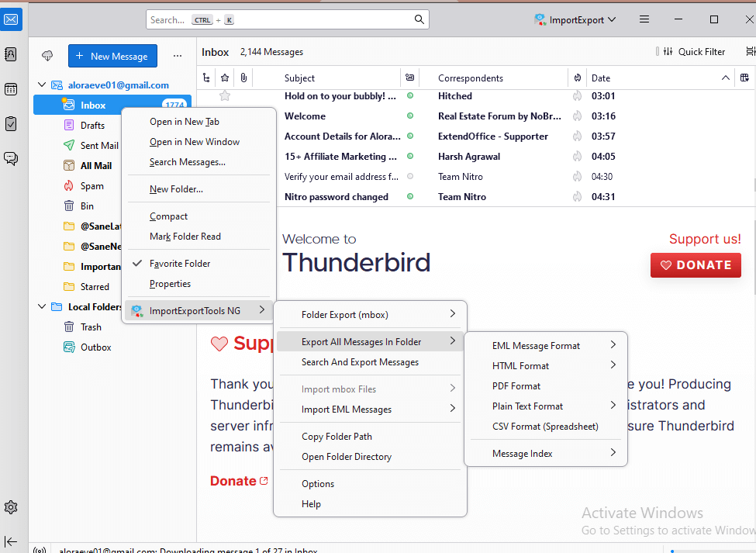The width and height of the screenshot is (756, 553).
Task: Select Compact from the context menu
Action: (198, 216)
